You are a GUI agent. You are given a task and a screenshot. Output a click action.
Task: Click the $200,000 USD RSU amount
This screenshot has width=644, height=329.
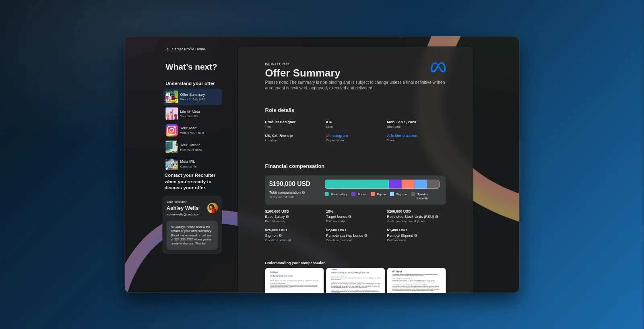point(399,211)
